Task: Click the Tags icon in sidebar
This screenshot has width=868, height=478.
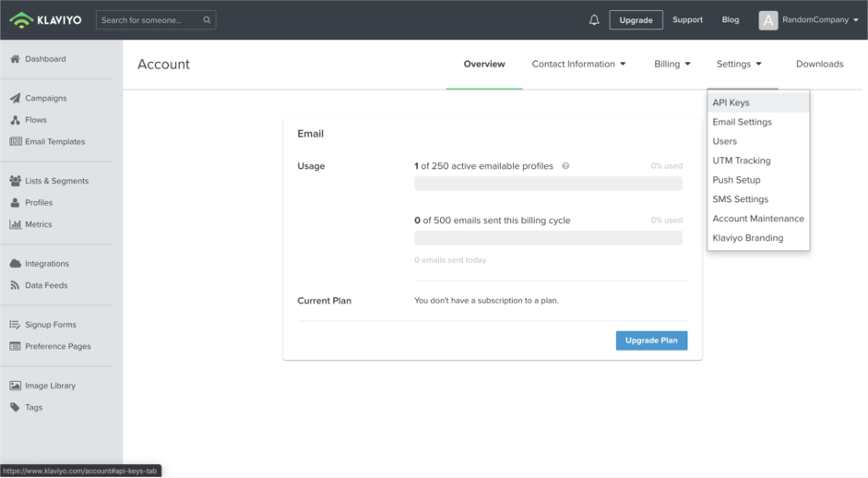Action: coord(15,407)
